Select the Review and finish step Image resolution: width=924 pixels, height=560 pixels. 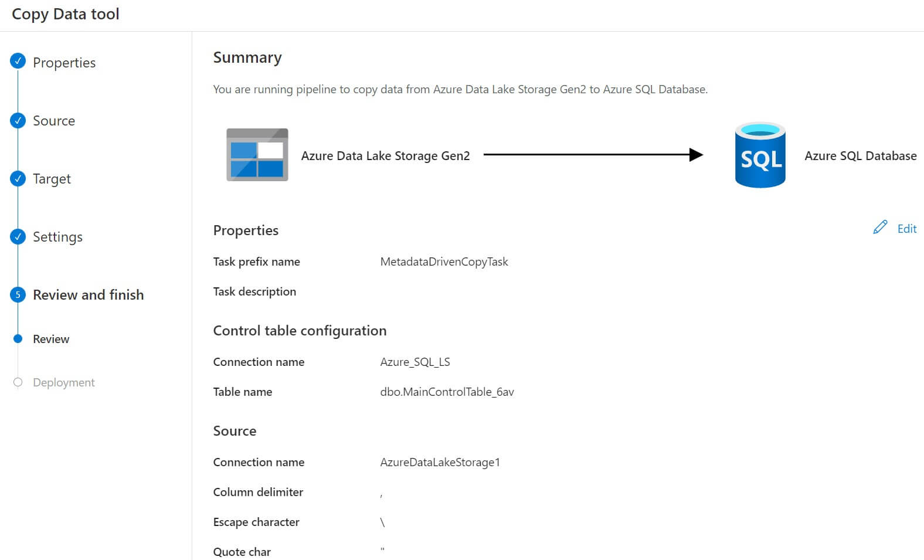click(x=88, y=295)
